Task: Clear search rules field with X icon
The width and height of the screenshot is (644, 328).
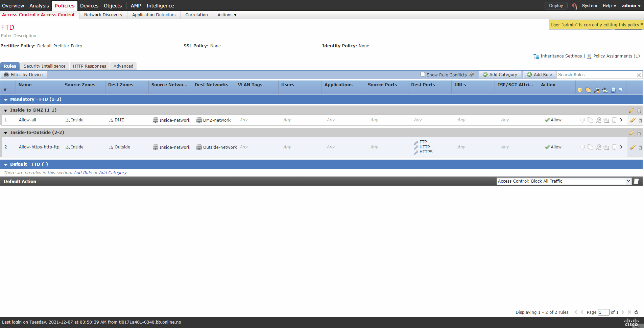Action: coord(639,75)
